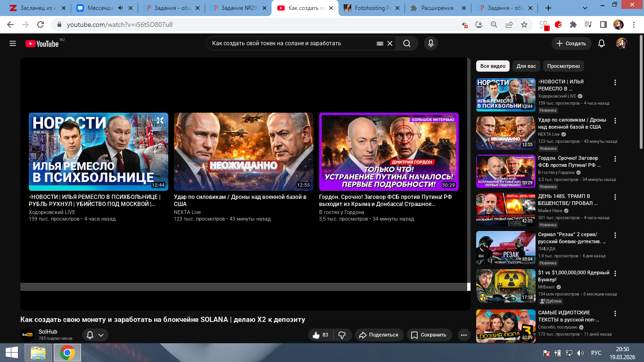644x362 pixels.
Task: Open the YouTube guide hamburger menu
Action: [x=13, y=43]
